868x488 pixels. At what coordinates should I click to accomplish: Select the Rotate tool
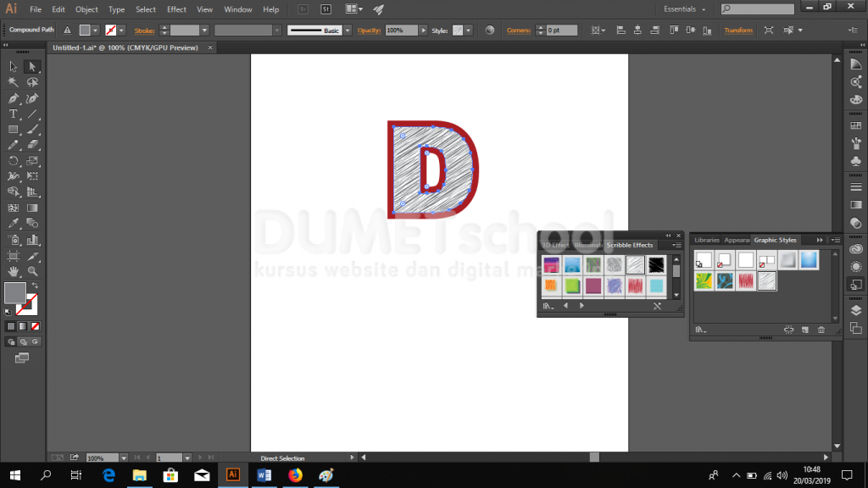click(13, 161)
